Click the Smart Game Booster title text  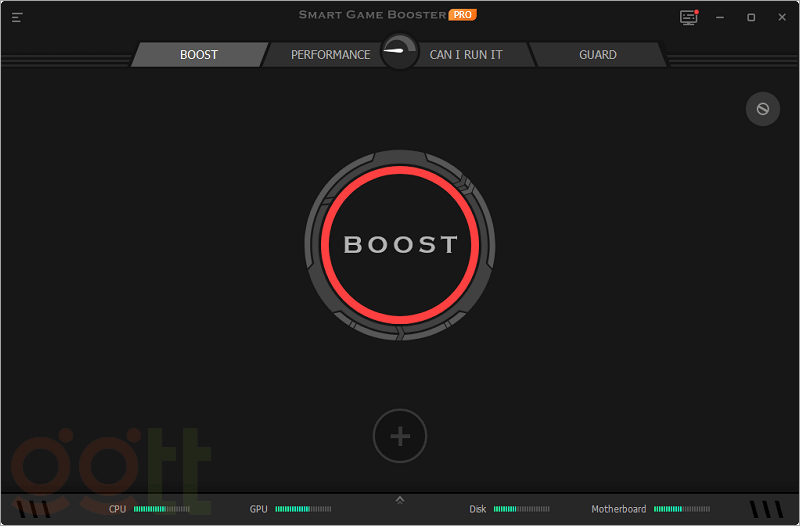(372, 15)
